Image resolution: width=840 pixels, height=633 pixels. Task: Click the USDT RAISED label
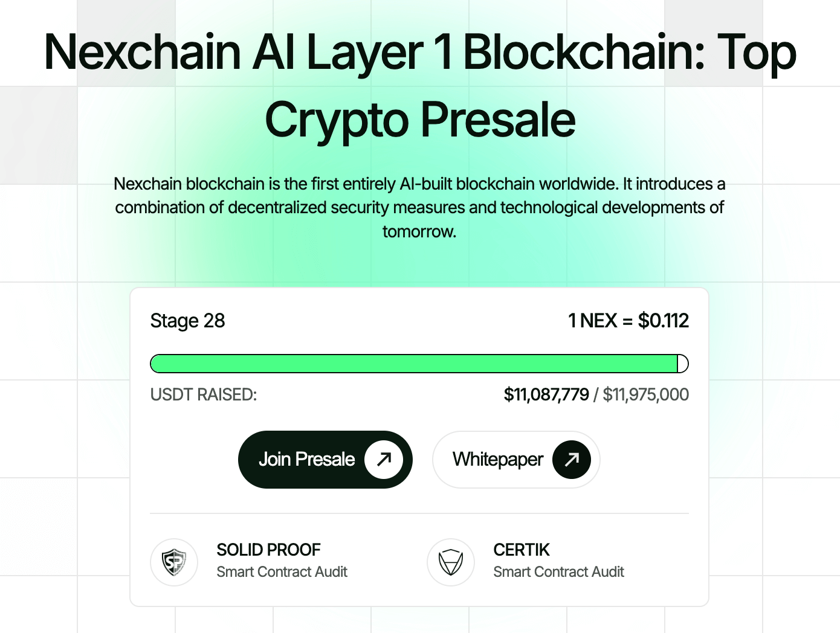pos(204,394)
